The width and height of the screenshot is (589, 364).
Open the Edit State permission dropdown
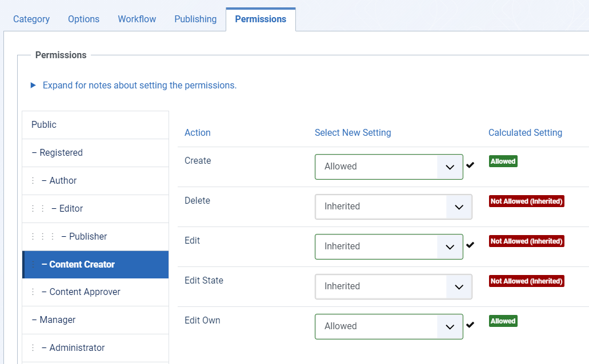393,286
